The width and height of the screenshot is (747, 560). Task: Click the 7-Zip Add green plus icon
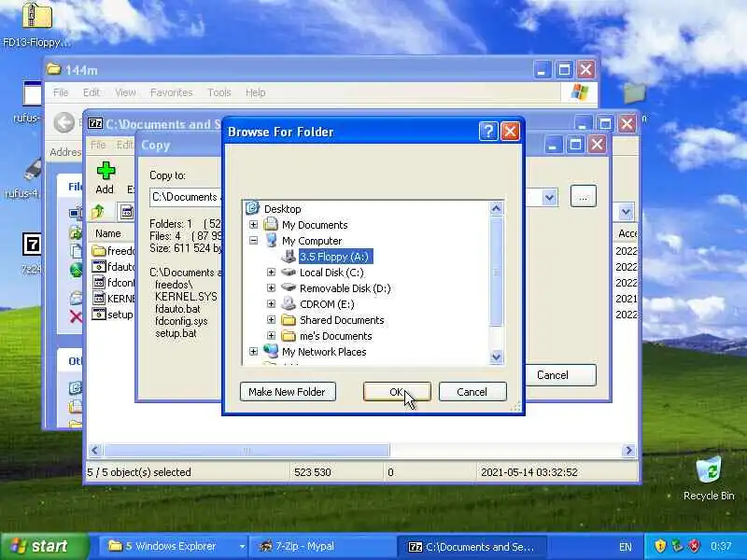pos(106,171)
